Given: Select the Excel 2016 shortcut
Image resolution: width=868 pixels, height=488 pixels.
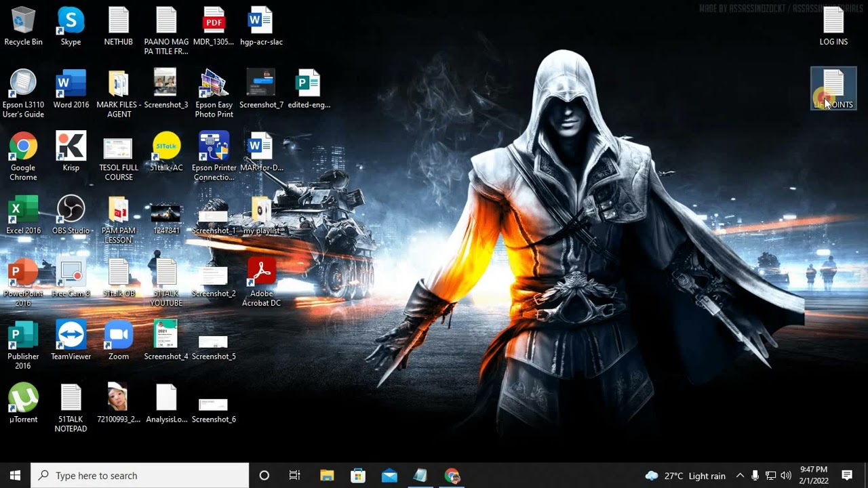Looking at the screenshot, I should (23, 216).
